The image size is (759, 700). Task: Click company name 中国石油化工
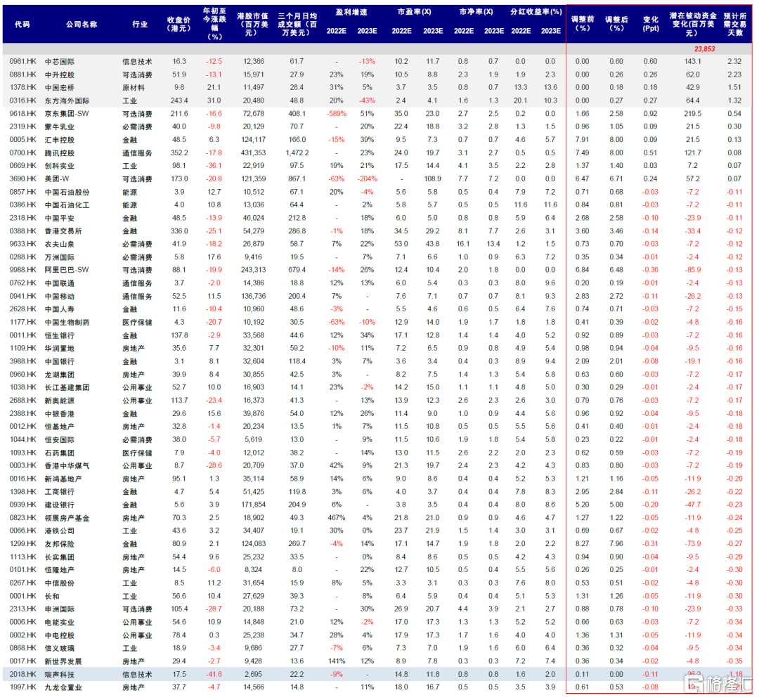[x=67, y=205]
